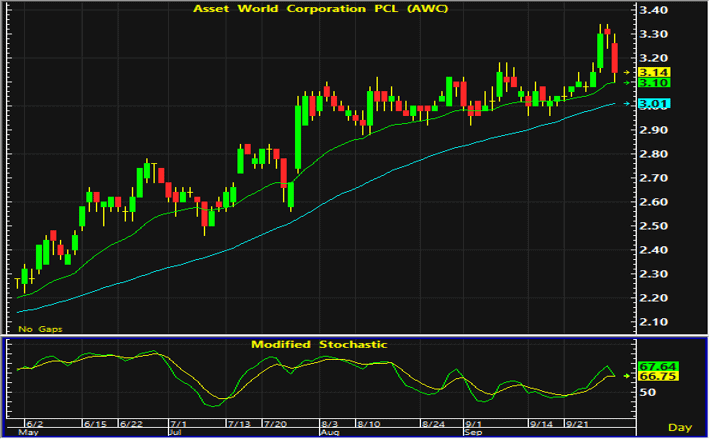Image resolution: width=710 pixels, height=439 pixels.
Task: Click the Jul month label
Action: [x=175, y=432]
